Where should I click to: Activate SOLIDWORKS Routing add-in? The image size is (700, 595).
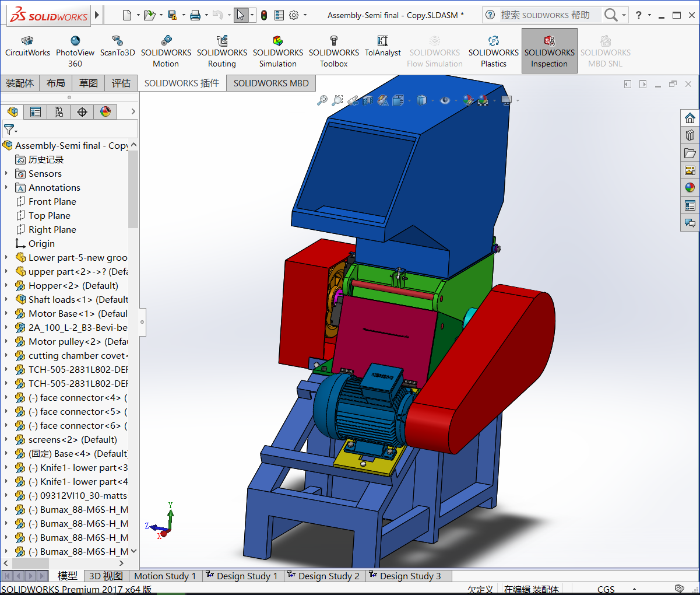click(222, 51)
